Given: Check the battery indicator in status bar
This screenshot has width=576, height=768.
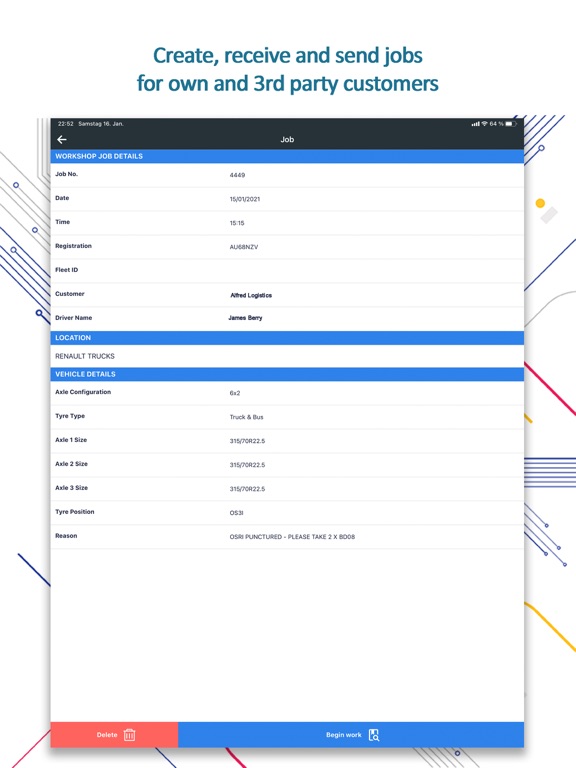Looking at the screenshot, I should 511,124.
